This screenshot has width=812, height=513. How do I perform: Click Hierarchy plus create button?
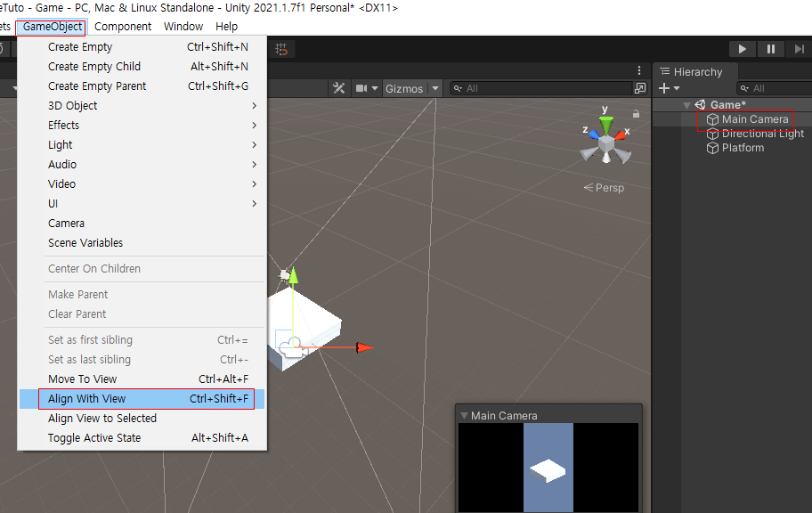(669, 88)
